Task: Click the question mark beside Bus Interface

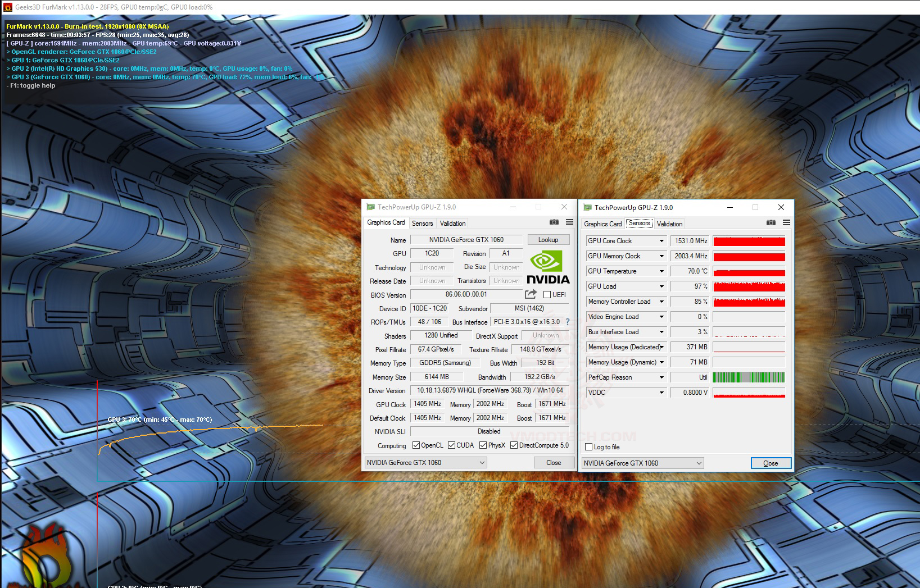Action: tap(568, 322)
